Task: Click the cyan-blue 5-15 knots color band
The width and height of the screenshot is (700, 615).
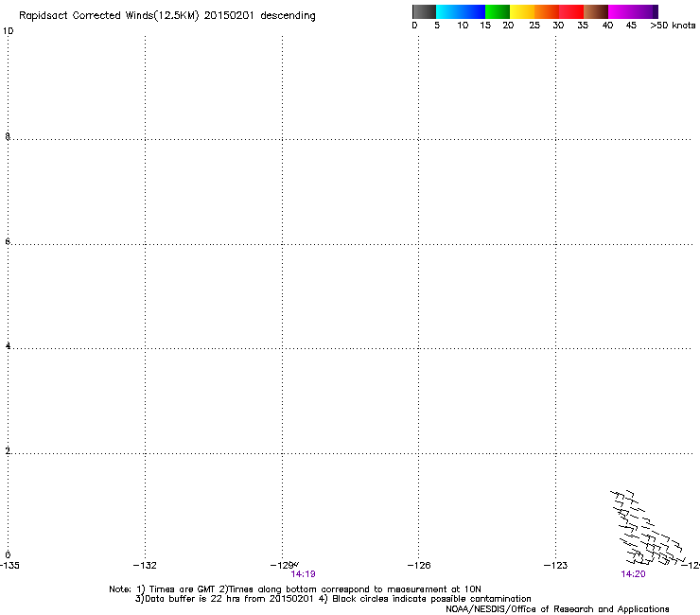Action: point(461,11)
